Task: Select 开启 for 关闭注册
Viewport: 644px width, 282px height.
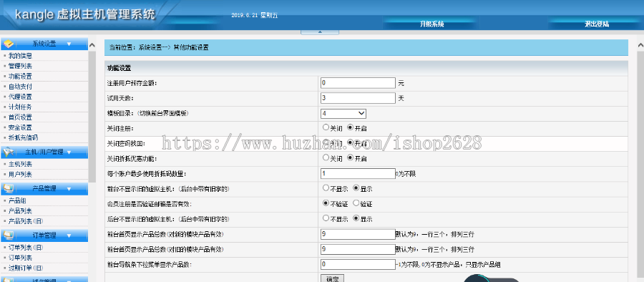Action: click(x=350, y=128)
